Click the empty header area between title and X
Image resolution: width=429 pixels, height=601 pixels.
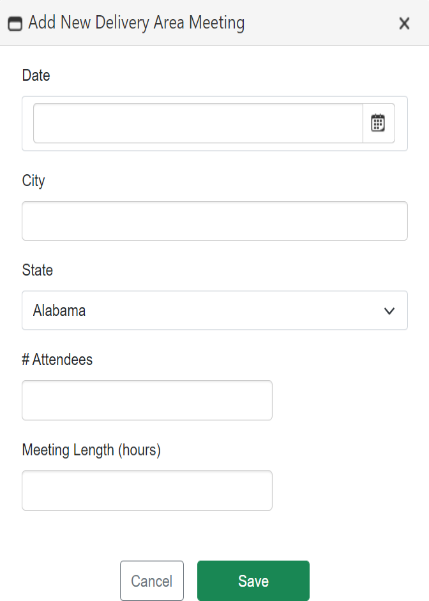(321, 23)
